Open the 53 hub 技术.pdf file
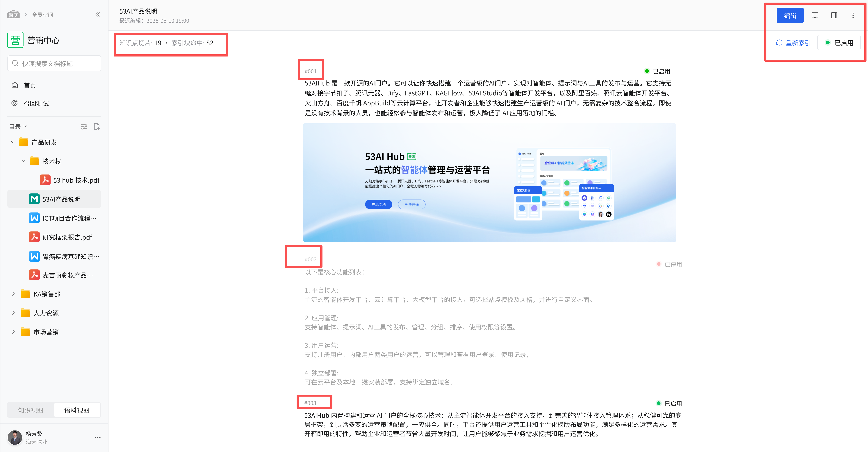This screenshot has height=452, width=868. [x=76, y=180]
